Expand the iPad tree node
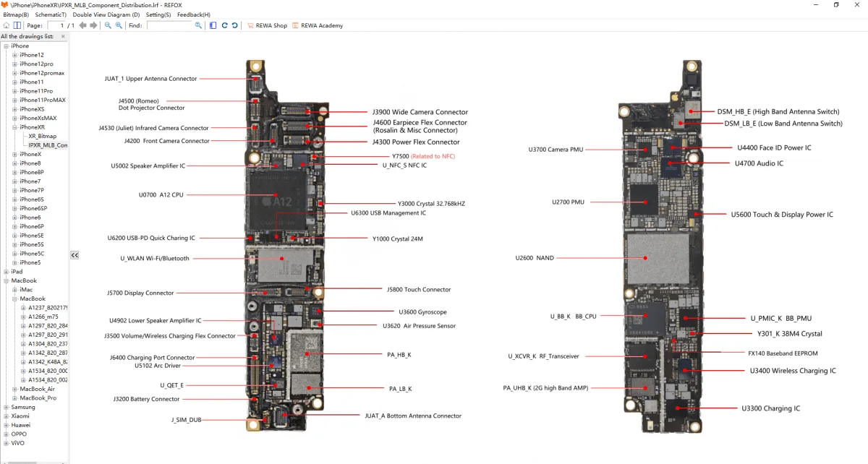 coord(6,272)
